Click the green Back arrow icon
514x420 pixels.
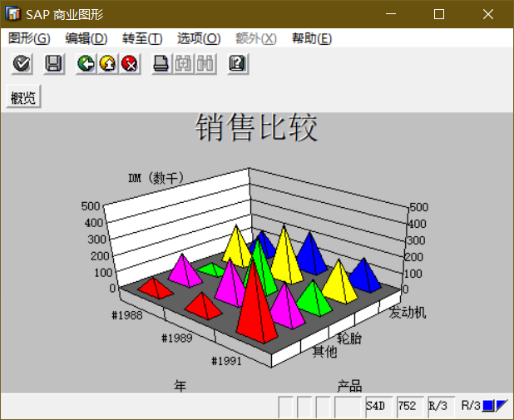click(x=86, y=63)
